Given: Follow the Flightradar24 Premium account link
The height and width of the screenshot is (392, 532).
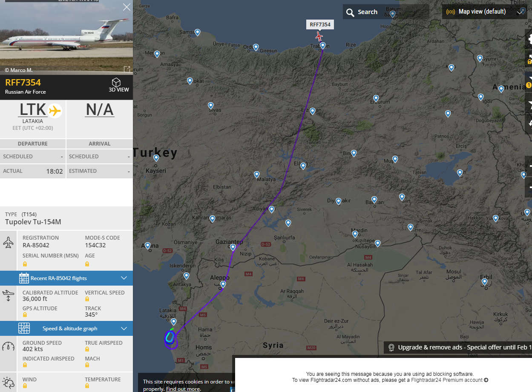Looking at the screenshot, I should coord(449,380).
